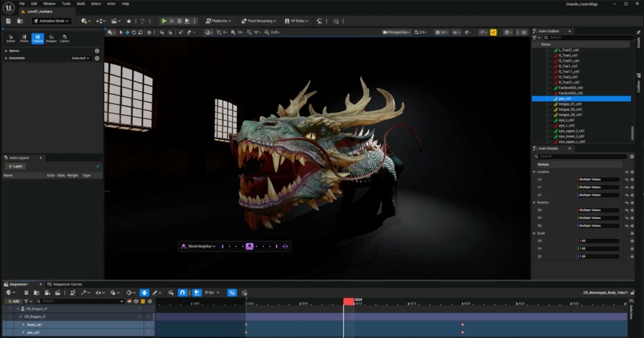Viewport: 644px width, 338px height.
Task: Toggle the Sequencer snapping magnet
Action: (x=182, y=293)
